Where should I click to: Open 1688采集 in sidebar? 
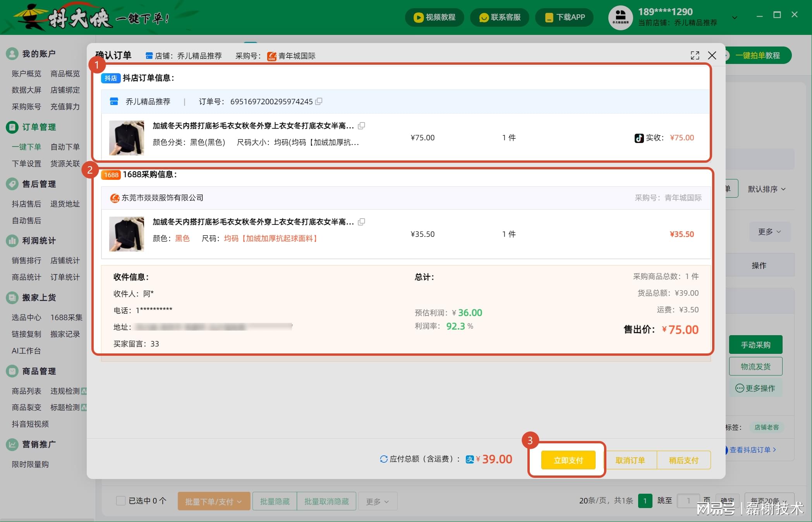point(66,317)
